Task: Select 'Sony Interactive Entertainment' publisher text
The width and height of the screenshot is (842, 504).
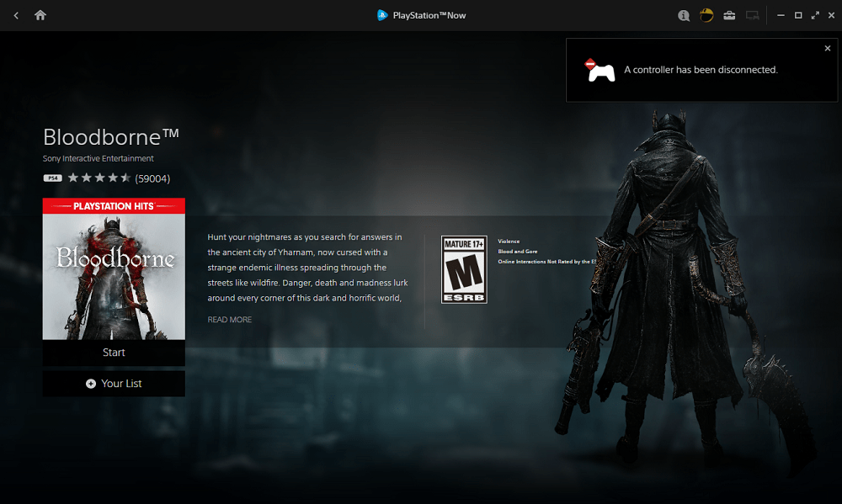Action: click(99, 158)
